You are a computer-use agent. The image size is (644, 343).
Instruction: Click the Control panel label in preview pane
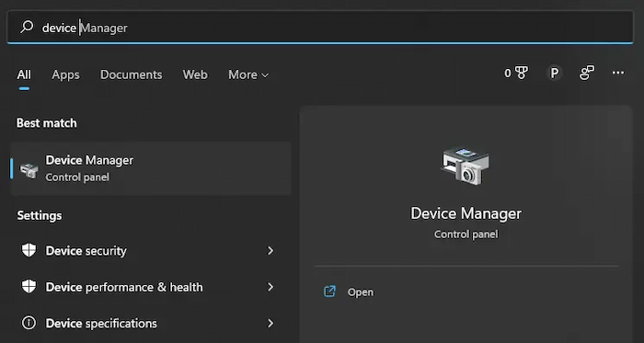(466, 234)
